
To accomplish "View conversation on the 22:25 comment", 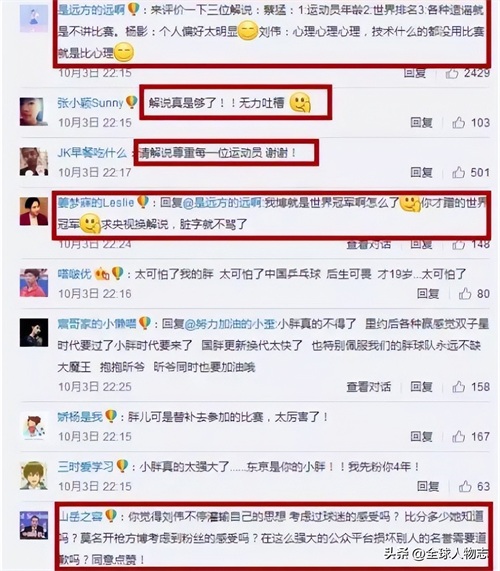I will tap(369, 387).
